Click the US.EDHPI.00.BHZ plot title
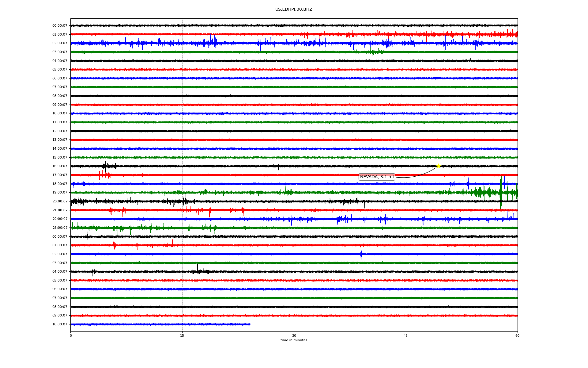Screen dimensions: 588x368 tap(293, 10)
